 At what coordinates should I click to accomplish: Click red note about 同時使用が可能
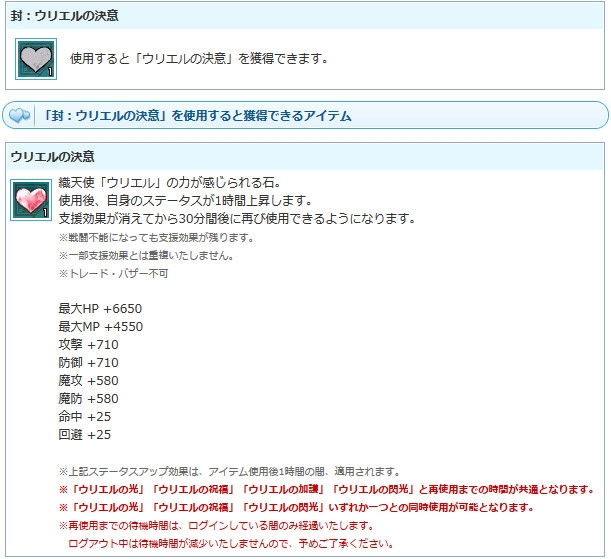point(296,508)
